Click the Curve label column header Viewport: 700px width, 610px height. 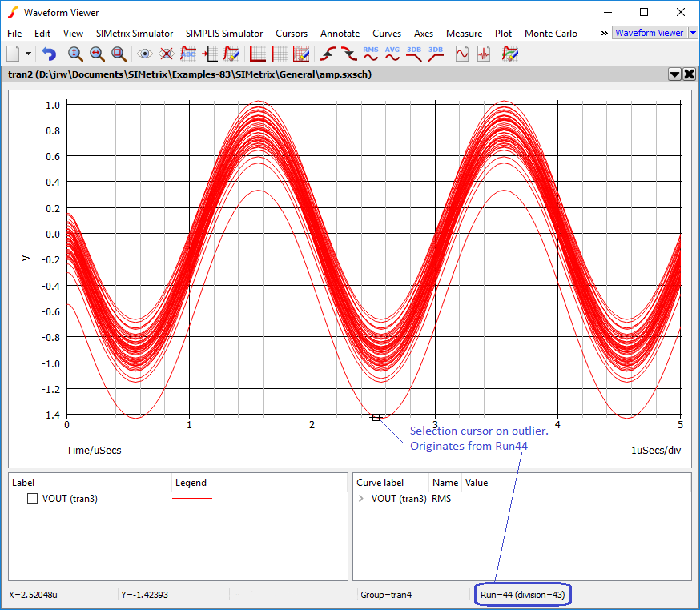380,483
